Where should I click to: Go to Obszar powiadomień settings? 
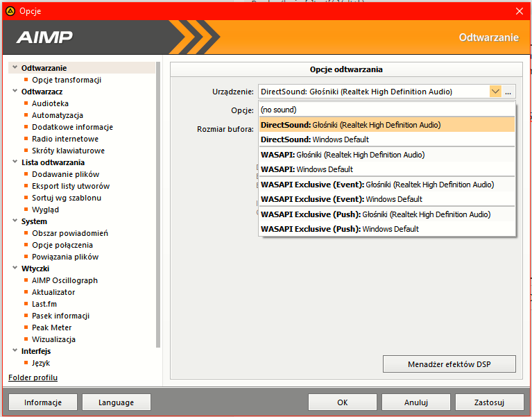[x=70, y=233]
